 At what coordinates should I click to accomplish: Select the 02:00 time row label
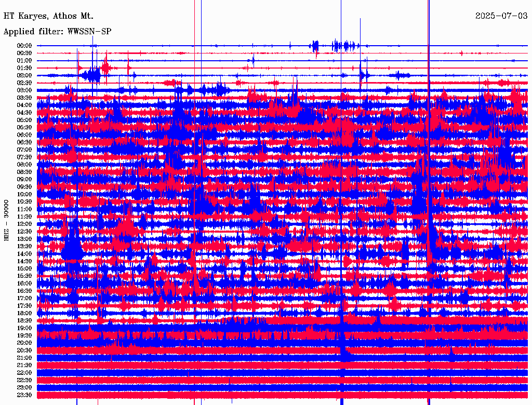pos(24,76)
